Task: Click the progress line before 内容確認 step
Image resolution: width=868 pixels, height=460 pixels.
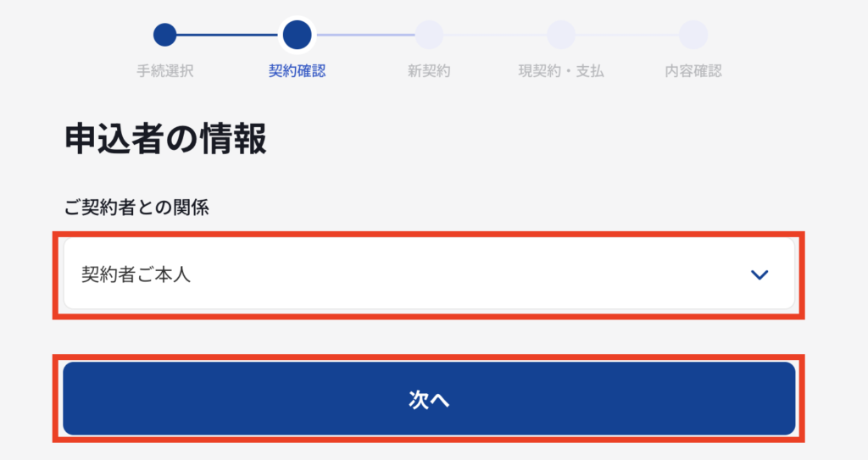Action: tap(626, 35)
